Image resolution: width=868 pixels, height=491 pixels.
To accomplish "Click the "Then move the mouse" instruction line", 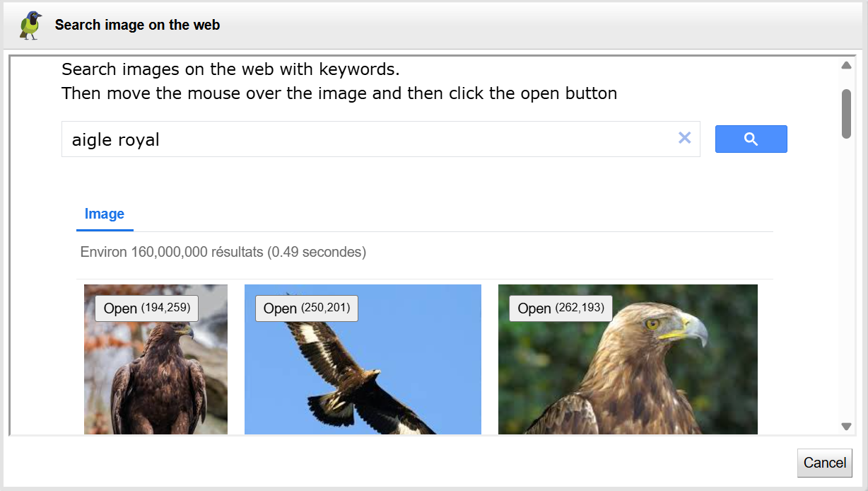I will pos(339,93).
